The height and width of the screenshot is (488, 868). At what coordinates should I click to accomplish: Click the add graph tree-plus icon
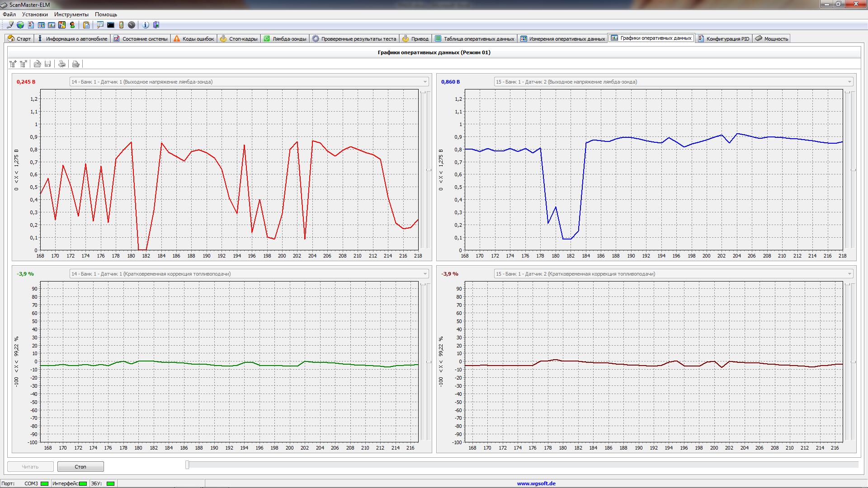13,64
